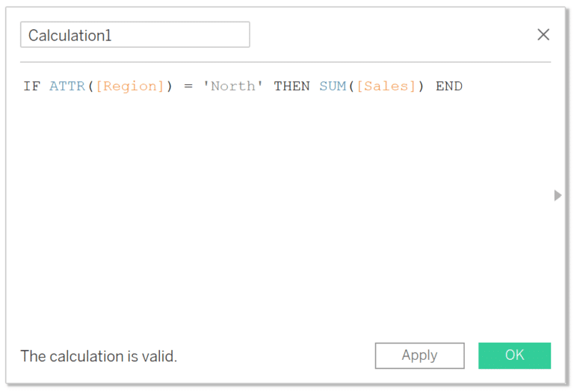Click the closing parenthesis after [Region]
574x392 pixels.
pos(169,87)
